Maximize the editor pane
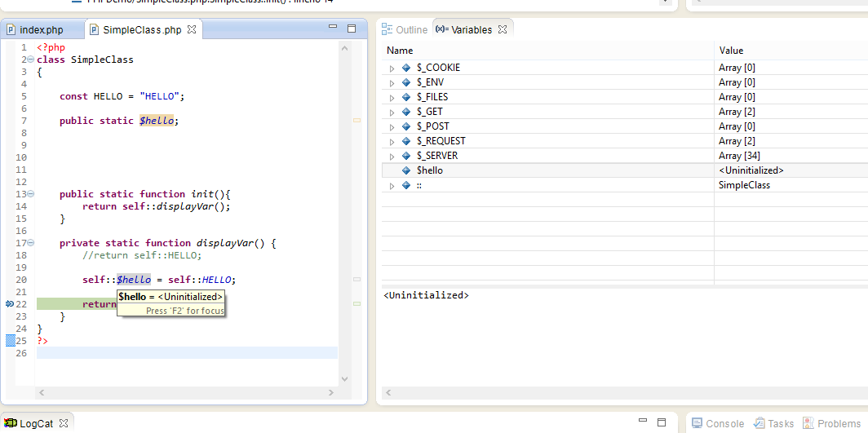This screenshot has height=433, width=868. [x=352, y=29]
